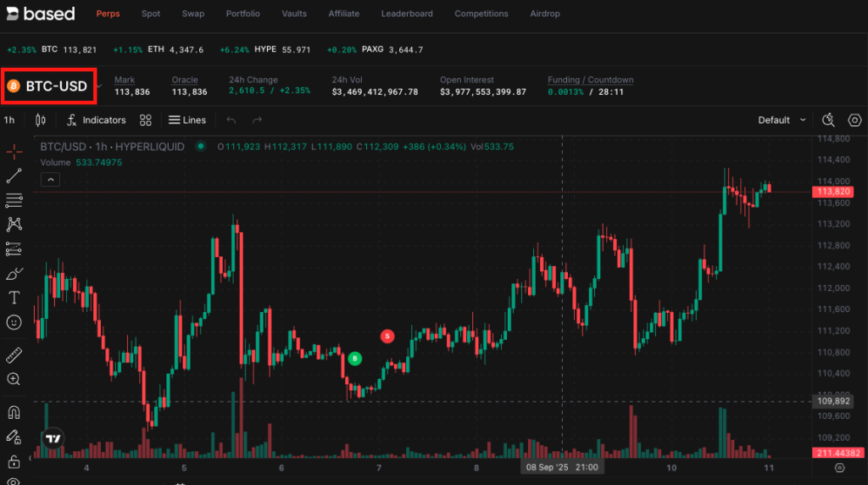Open chart settings hexagon icon

(x=854, y=120)
